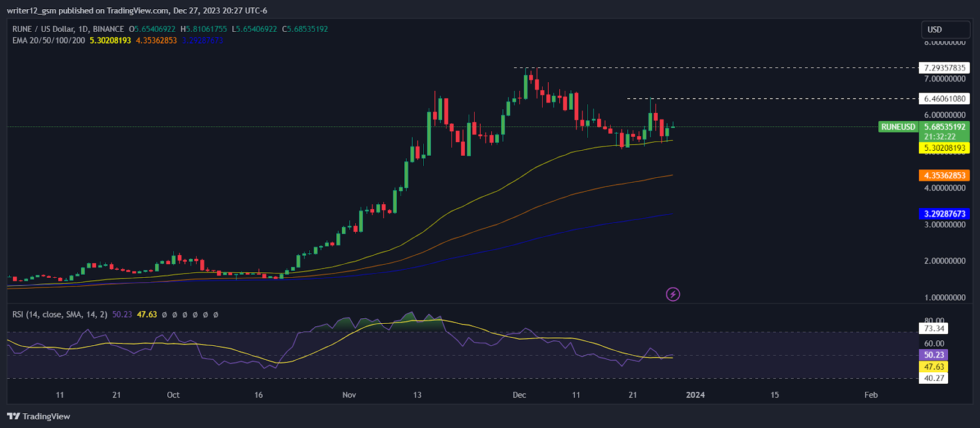The width and height of the screenshot is (980, 428).
Task: Click the blue 3.29287673 EMA price tag
Action: coord(944,214)
